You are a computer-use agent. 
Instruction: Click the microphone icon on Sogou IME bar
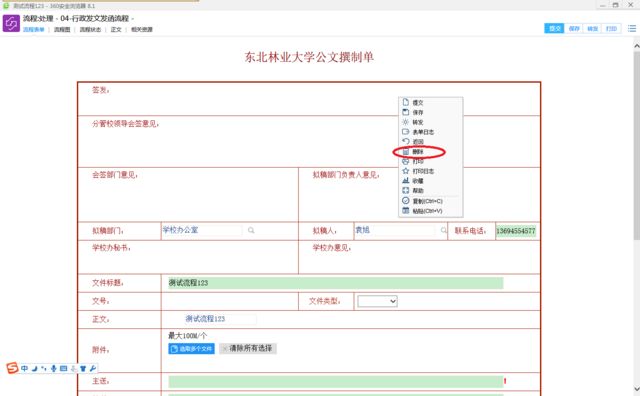click(53, 368)
